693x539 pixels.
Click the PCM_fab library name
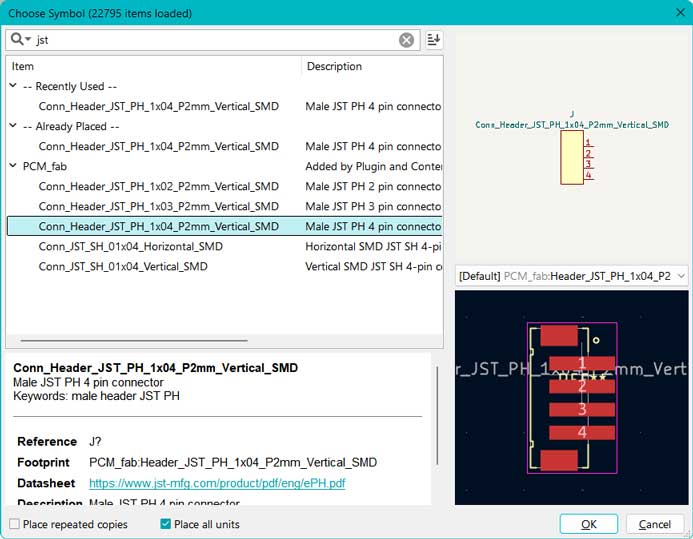[45, 167]
